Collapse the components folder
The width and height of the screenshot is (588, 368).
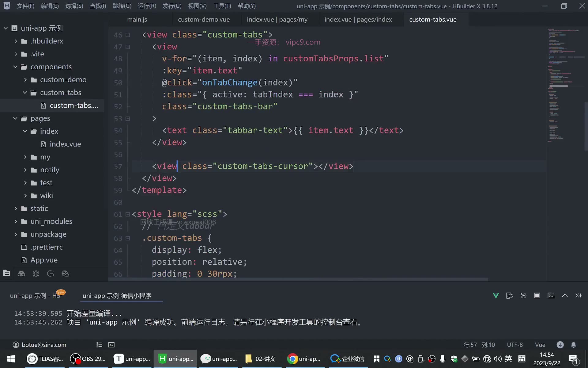coord(15,67)
